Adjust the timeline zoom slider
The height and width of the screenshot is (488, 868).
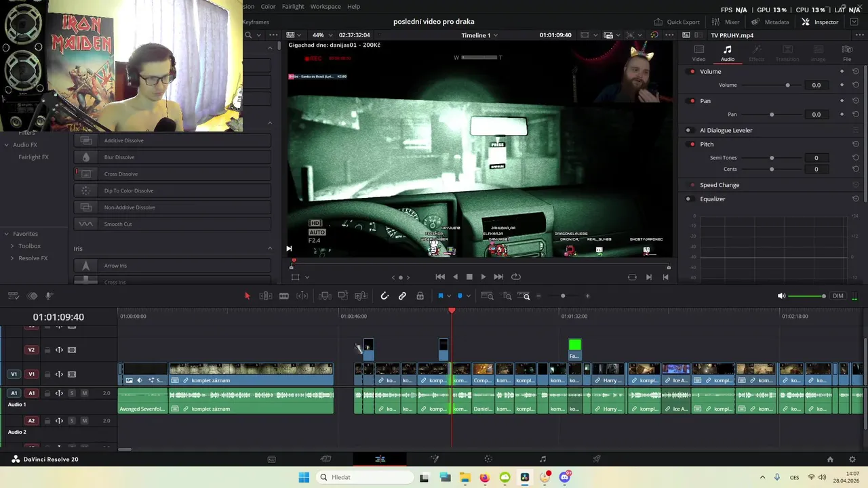click(x=563, y=296)
